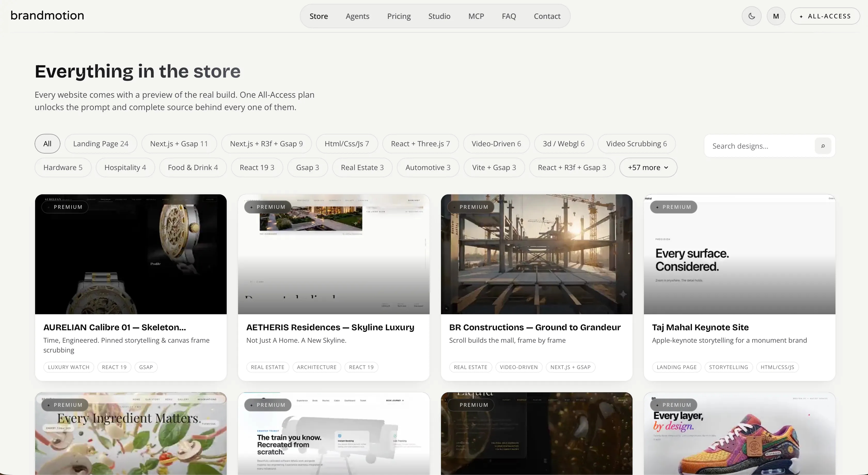Click REACT 19 tag on AURELIAN card
The image size is (868, 475).
(x=114, y=367)
